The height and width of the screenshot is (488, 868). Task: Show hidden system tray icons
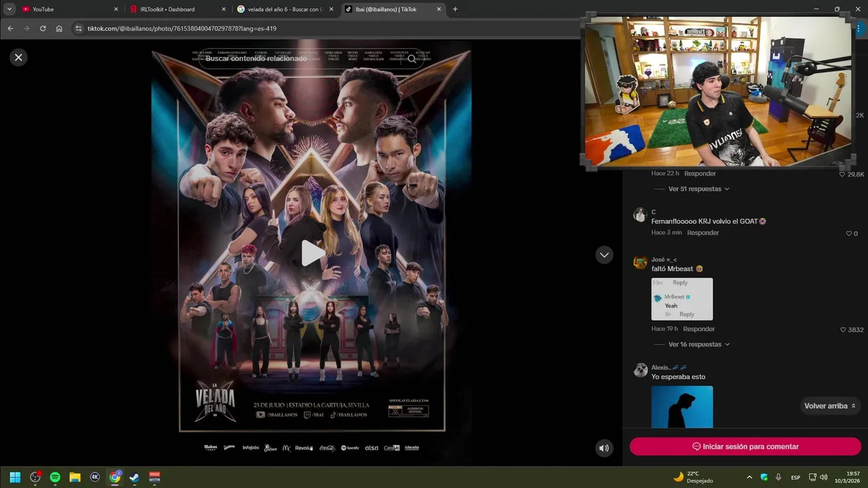pyautogui.click(x=749, y=477)
